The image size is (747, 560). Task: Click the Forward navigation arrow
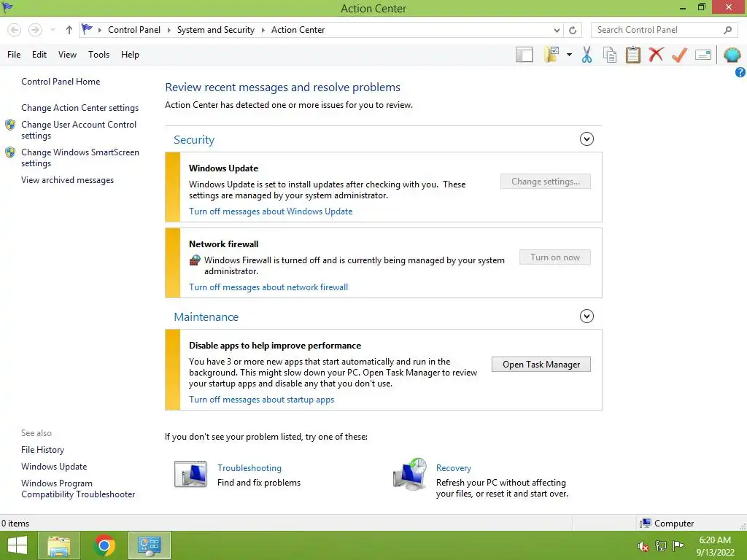coord(35,30)
